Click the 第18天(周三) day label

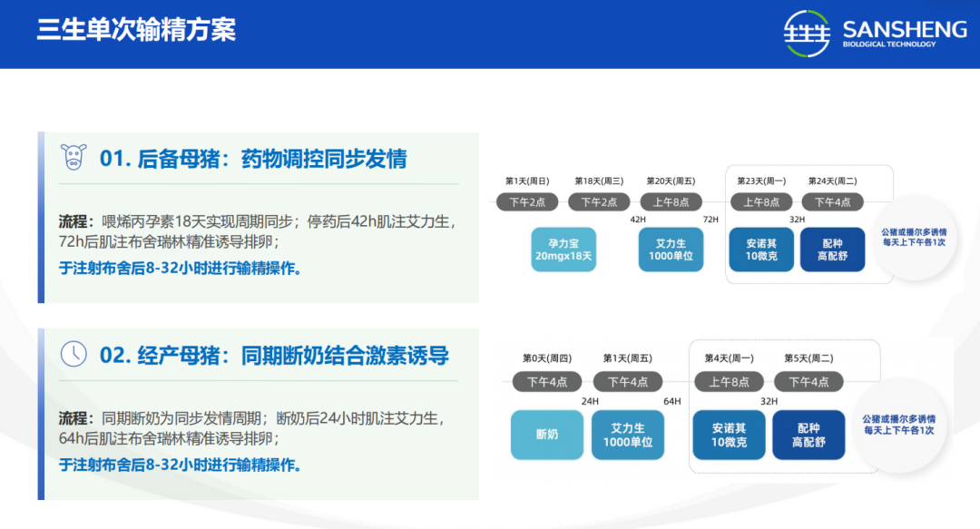tap(599, 181)
